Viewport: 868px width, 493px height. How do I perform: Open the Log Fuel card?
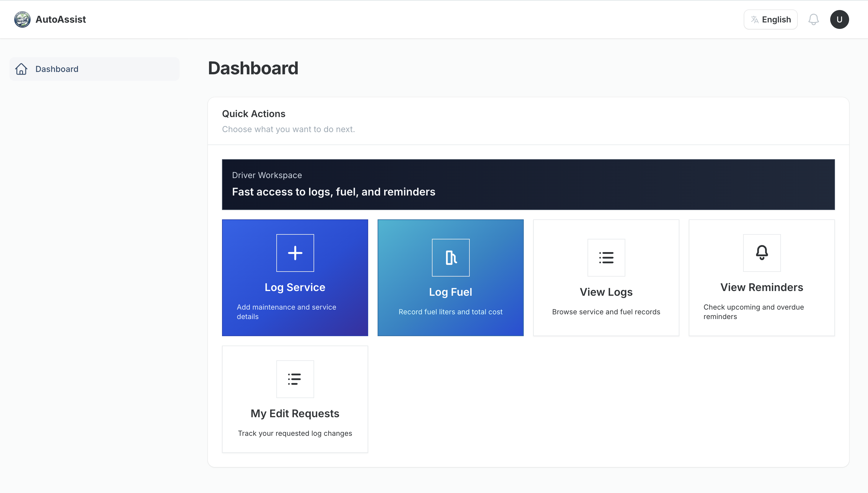coord(450,277)
